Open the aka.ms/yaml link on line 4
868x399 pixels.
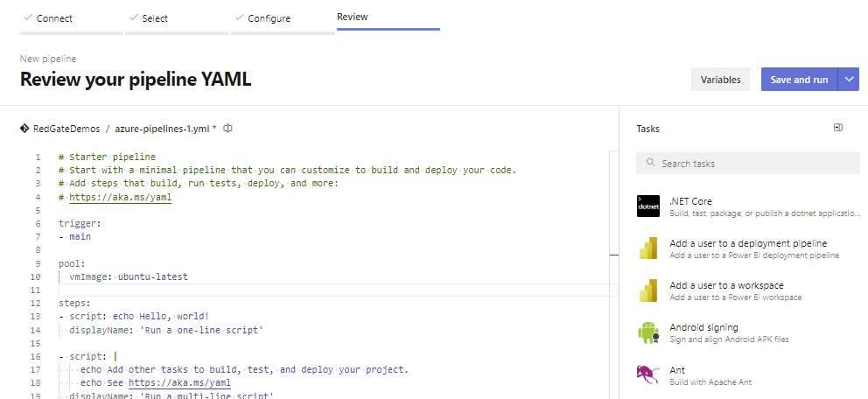pyautogui.click(x=120, y=198)
